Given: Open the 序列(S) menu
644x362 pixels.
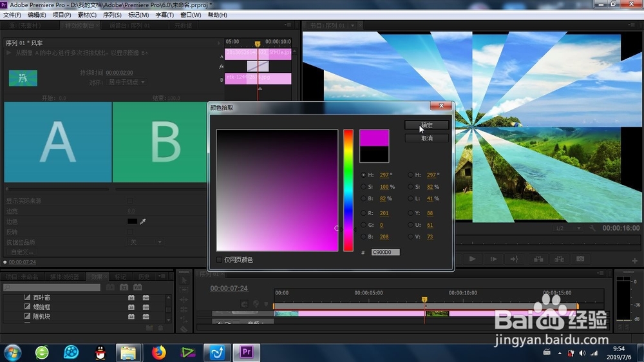Looking at the screenshot, I should (x=112, y=15).
